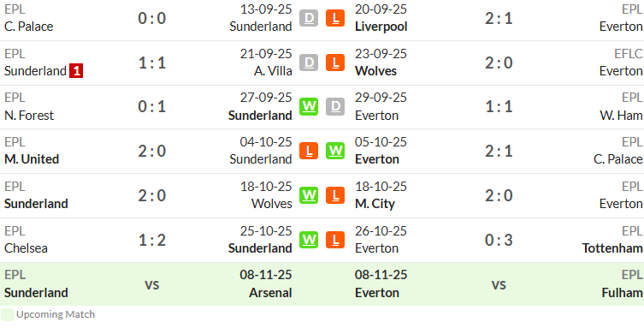Click the L badge for Liverpool 20-09-25
Viewport: 644px width, 334px height.
pos(335,18)
